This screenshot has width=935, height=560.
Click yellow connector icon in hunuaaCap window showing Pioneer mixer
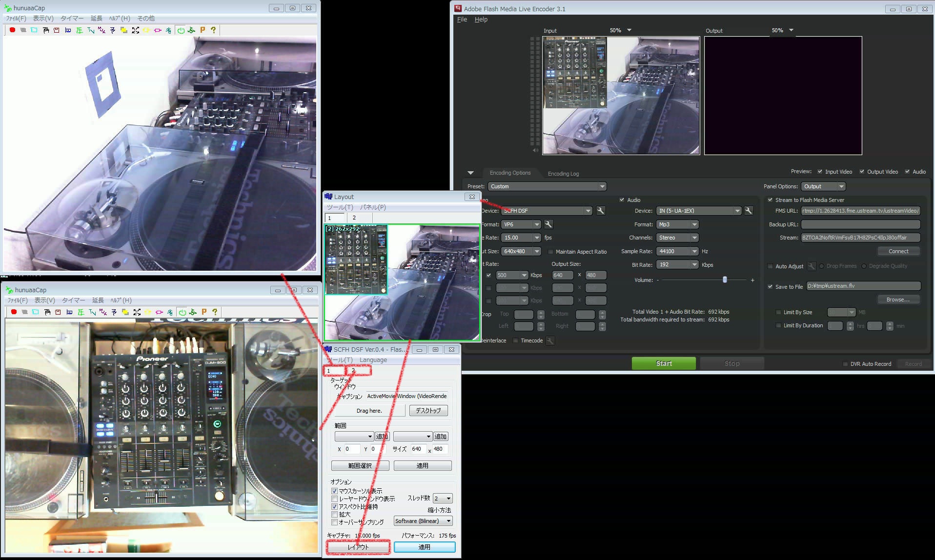(x=148, y=312)
